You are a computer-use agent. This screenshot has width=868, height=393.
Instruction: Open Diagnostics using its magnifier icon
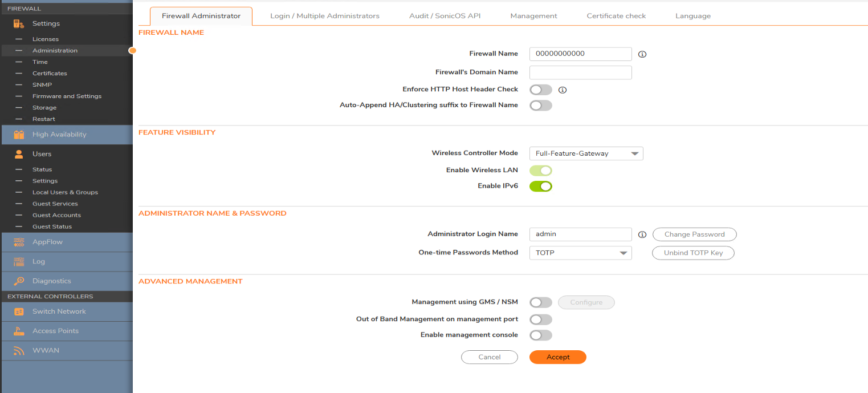tap(19, 281)
